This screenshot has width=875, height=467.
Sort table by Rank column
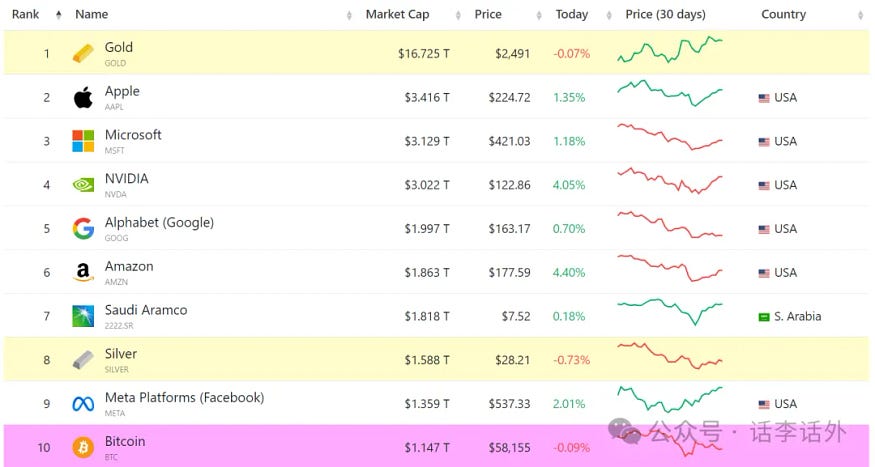(x=25, y=15)
